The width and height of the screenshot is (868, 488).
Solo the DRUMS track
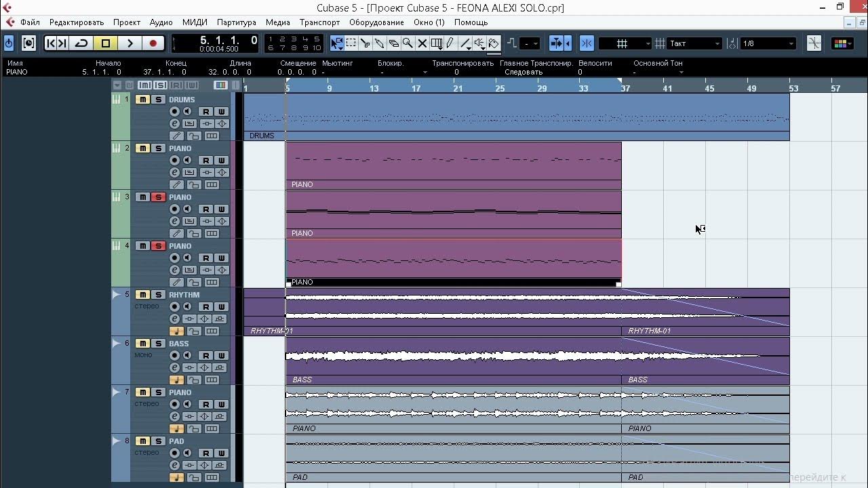pyautogui.click(x=158, y=100)
